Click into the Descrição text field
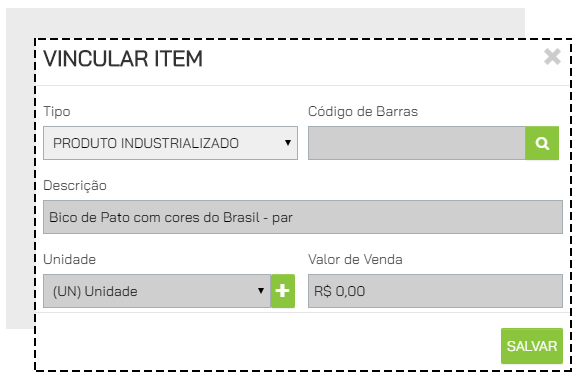This screenshot has width=580, height=378. 303,217
